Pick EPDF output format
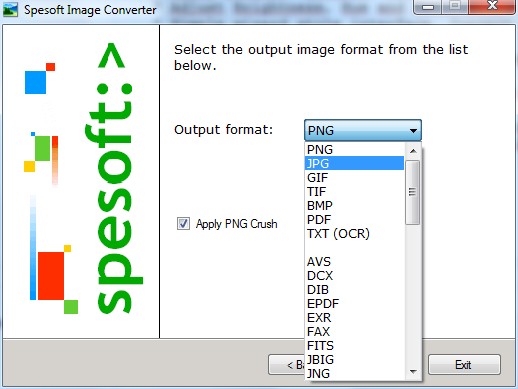Viewport: 518px width, 389px height. tap(355, 303)
